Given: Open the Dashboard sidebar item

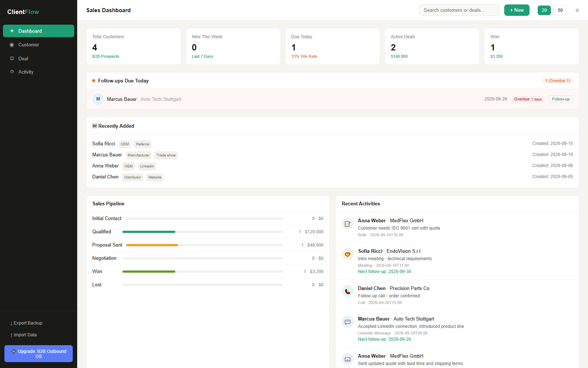Looking at the screenshot, I should coord(39,31).
